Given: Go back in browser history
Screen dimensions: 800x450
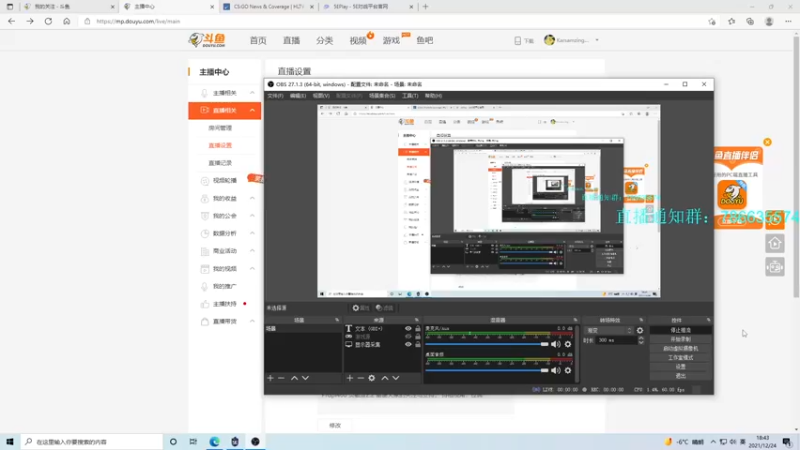Looking at the screenshot, I should click(x=11, y=21).
